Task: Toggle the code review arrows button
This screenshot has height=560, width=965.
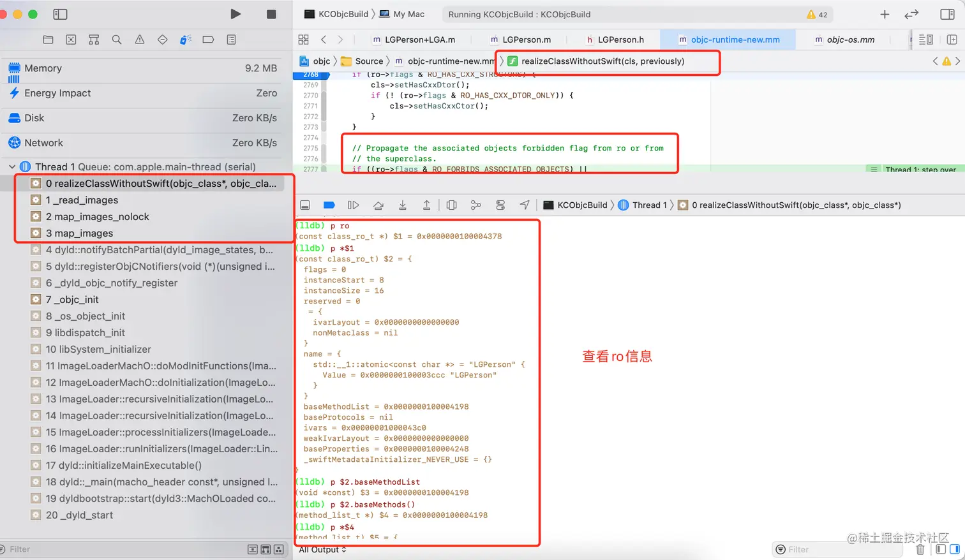Action: click(x=911, y=14)
